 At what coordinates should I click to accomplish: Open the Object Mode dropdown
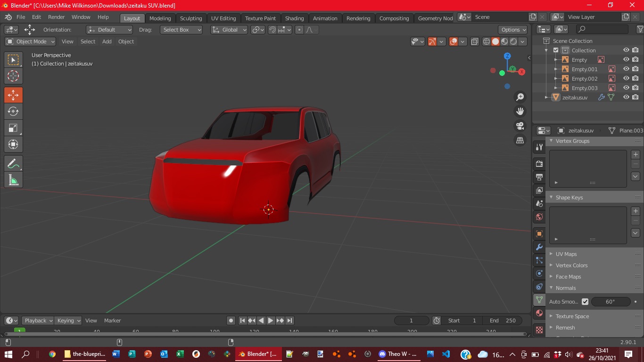[30, 41]
